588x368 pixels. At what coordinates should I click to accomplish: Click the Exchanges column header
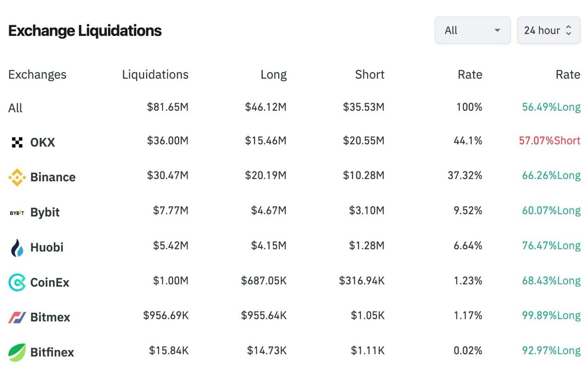coord(37,75)
